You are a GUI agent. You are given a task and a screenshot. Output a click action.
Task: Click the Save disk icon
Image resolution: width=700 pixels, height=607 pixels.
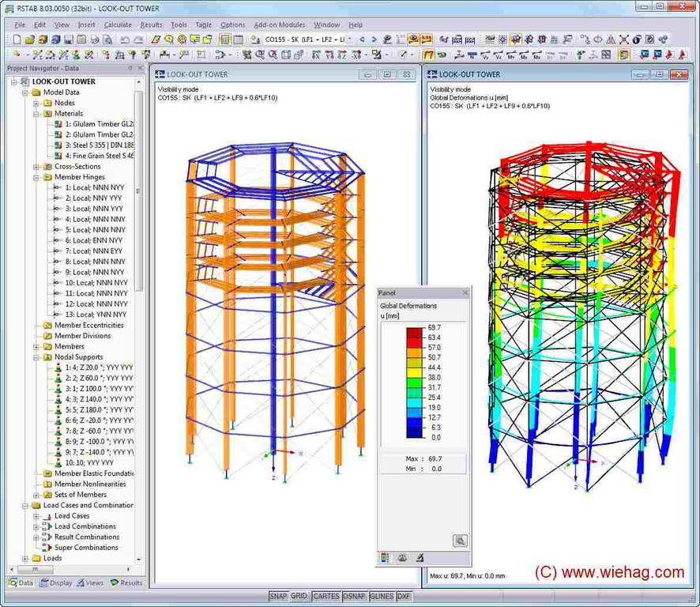point(68,40)
